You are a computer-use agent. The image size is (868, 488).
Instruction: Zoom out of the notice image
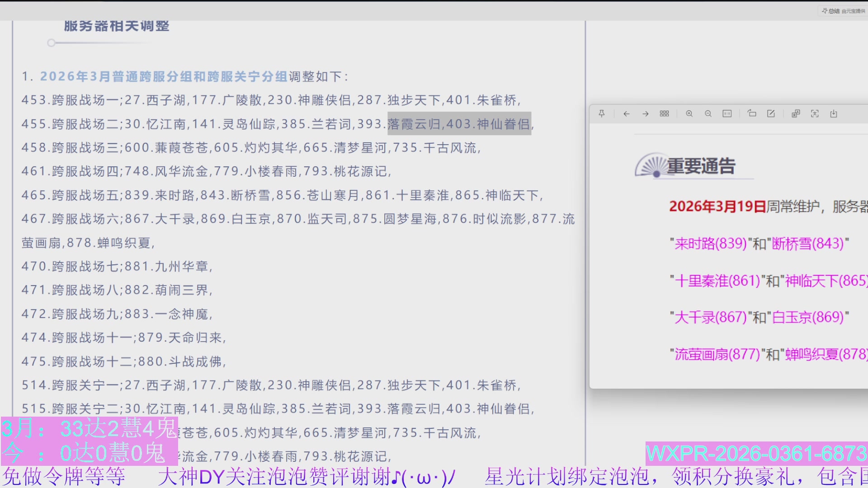coord(708,113)
